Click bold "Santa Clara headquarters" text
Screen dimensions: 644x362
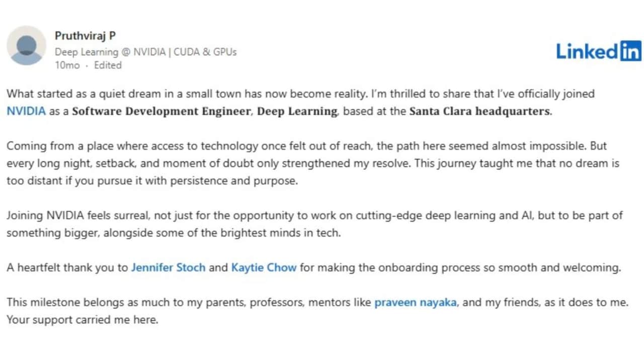[480, 111]
